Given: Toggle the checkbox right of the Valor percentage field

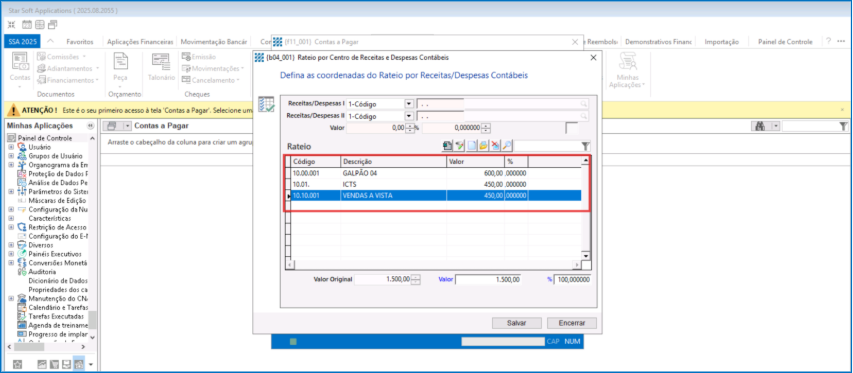Looking at the screenshot, I should pyautogui.click(x=572, y=128).
